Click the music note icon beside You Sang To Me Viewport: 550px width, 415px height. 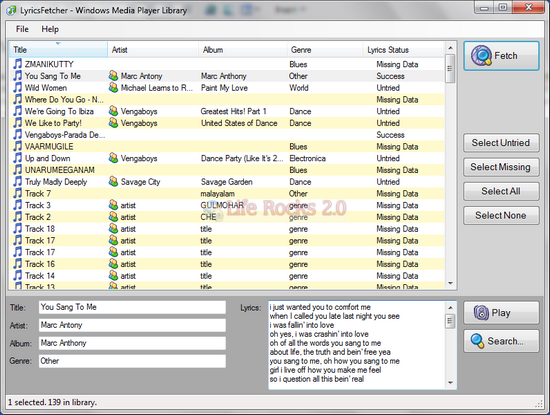pos(17,76)
